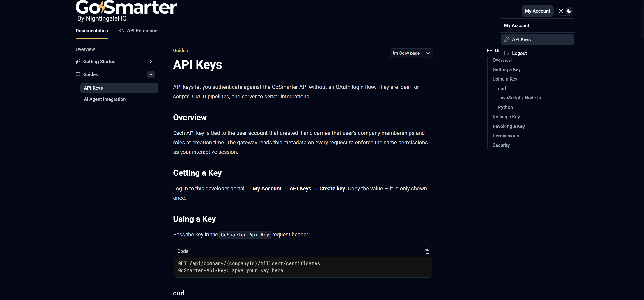
Task: Collapse the Guides section chevron
Action: point(151,74)
